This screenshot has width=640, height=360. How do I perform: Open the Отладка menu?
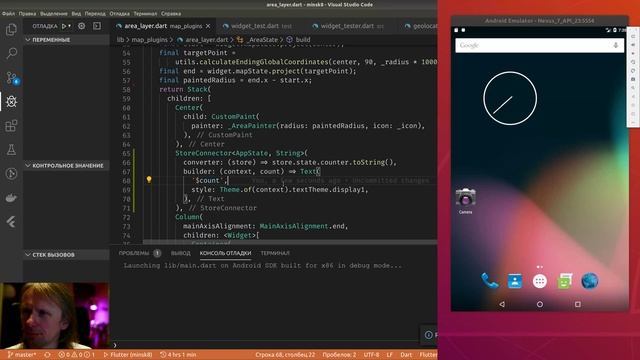point(119,13)
